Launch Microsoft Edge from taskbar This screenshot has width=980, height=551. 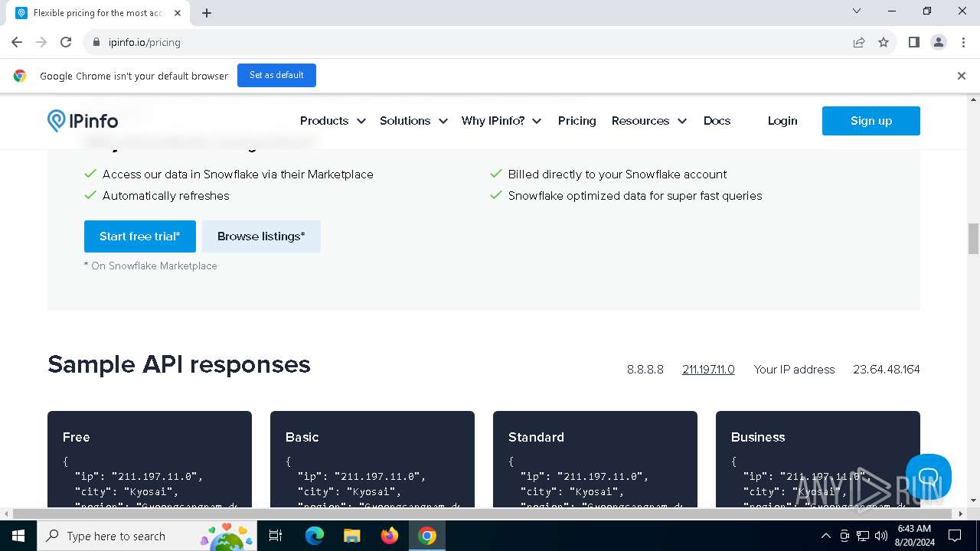coord(315,536)
